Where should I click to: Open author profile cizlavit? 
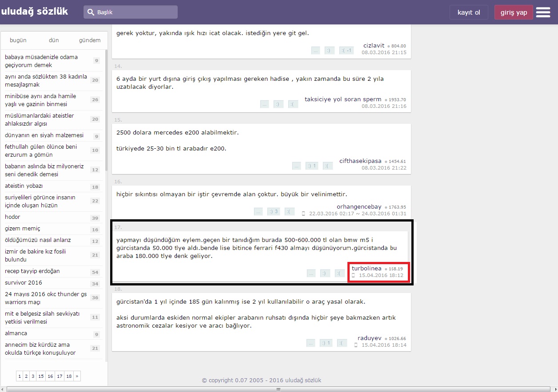374,46
